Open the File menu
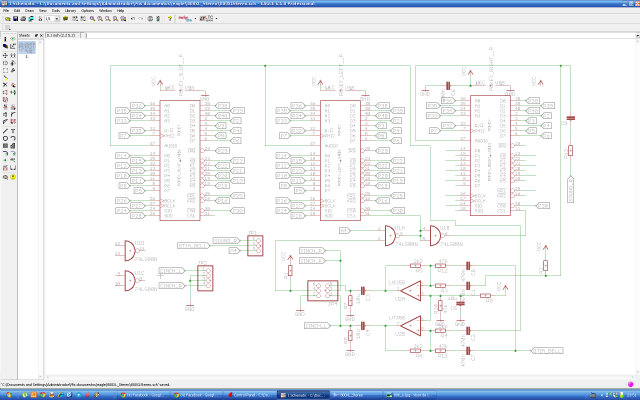This screenshot has width=640, height=400. [x=6, y=11]
